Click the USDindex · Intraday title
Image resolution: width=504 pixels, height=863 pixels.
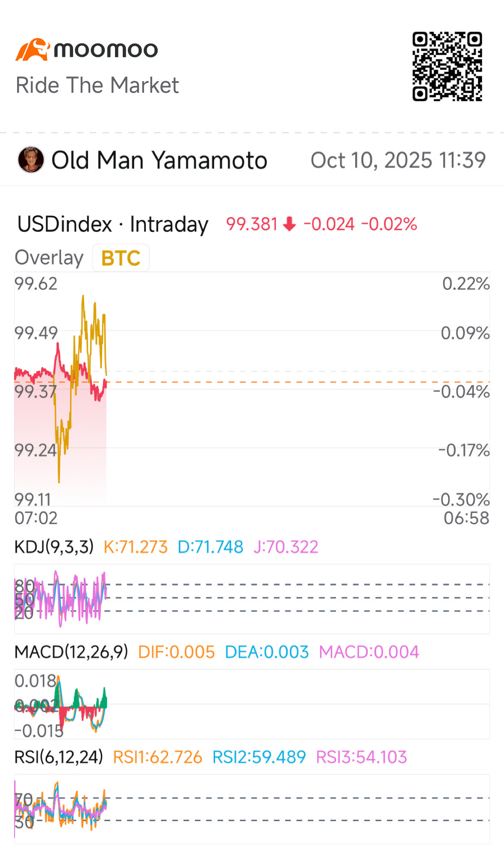[x=113, y=224]
